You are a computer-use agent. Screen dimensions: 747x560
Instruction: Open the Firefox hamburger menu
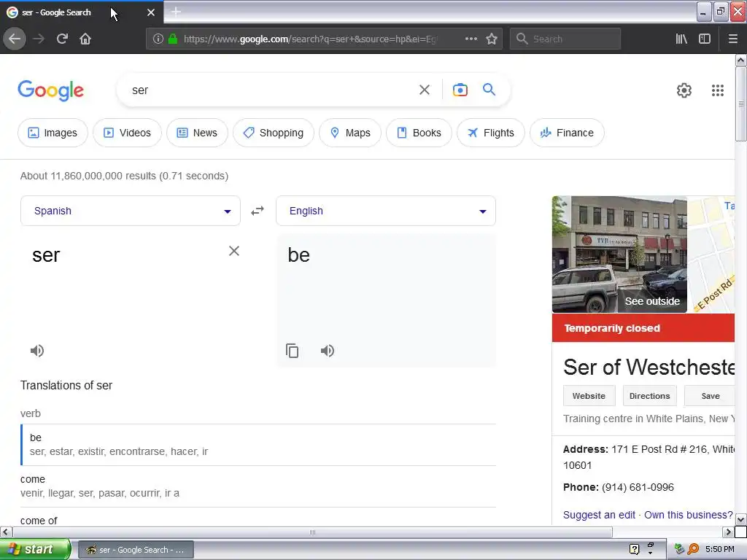(732, 39)
